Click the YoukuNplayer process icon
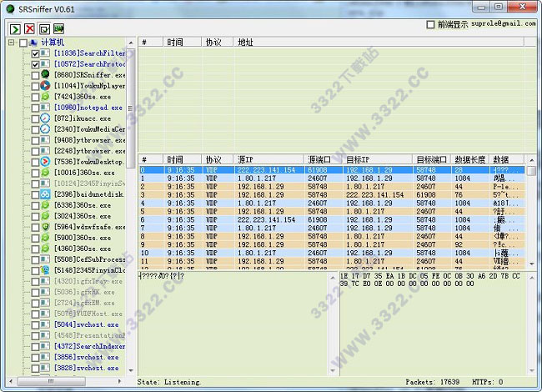 tap(46, 85)
